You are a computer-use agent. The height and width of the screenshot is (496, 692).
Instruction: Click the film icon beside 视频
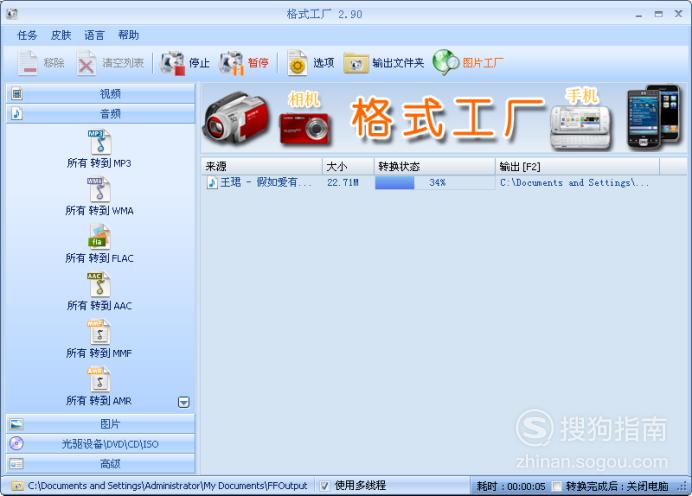[17, 94]
